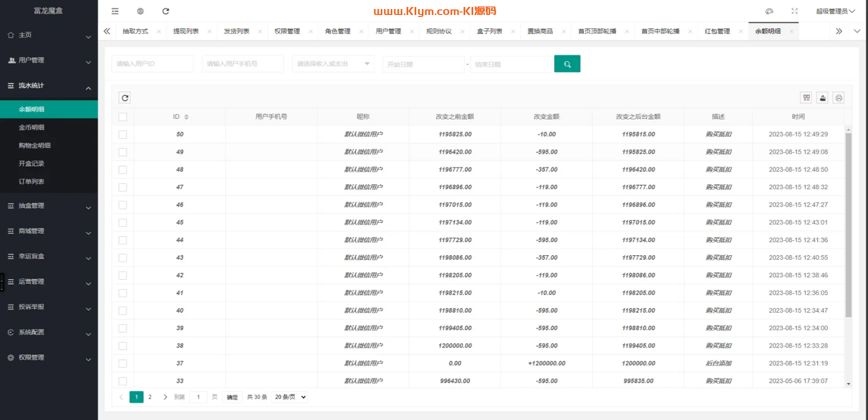Open the globe website icon
The width and height of the screenshot is (868, 420).
[140, 11]
